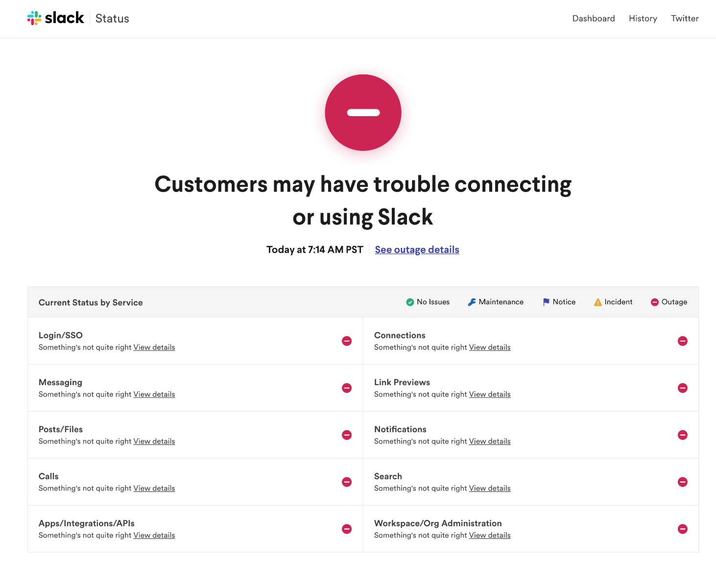
Task: View details for Link Previews
Action: pos(490,394)
